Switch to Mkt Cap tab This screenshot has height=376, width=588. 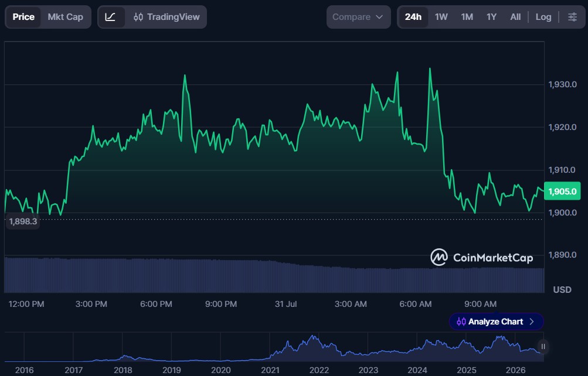[65, 17]
